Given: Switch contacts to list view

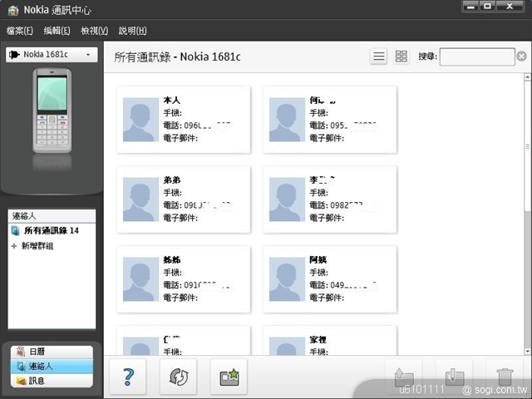Looking at the screenshot, I should 379,57.
